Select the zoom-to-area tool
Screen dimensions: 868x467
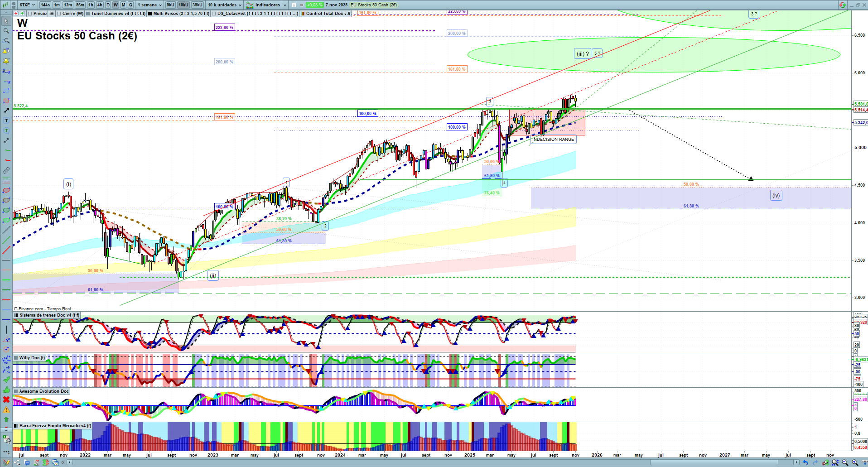click(x=6, y=41)
